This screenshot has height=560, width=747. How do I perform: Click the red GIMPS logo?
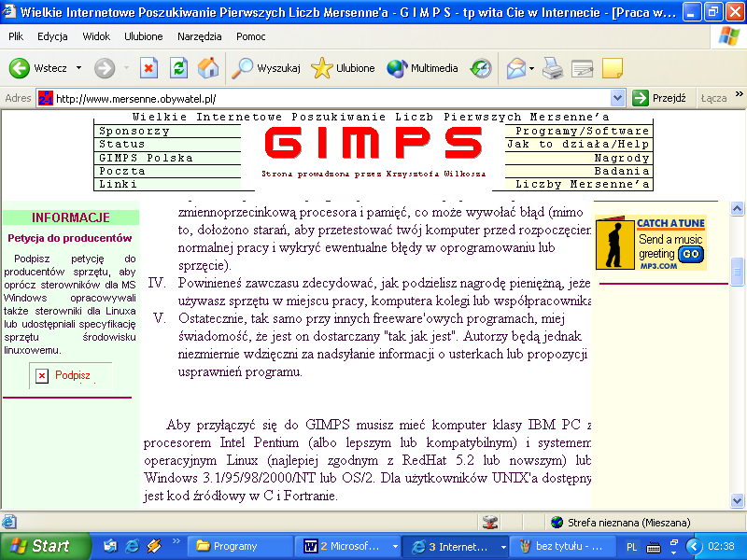[x=373, y=143]
